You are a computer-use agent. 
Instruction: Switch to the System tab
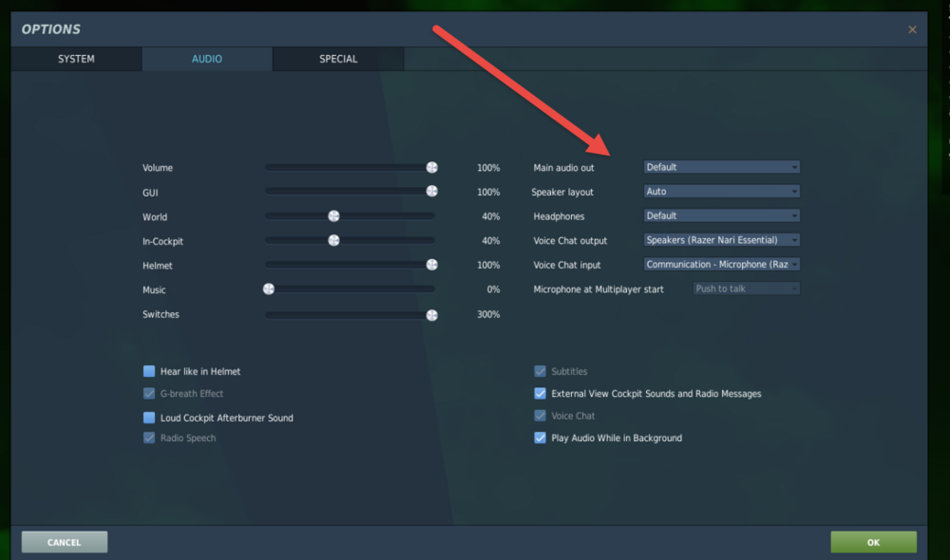point(76,59)
